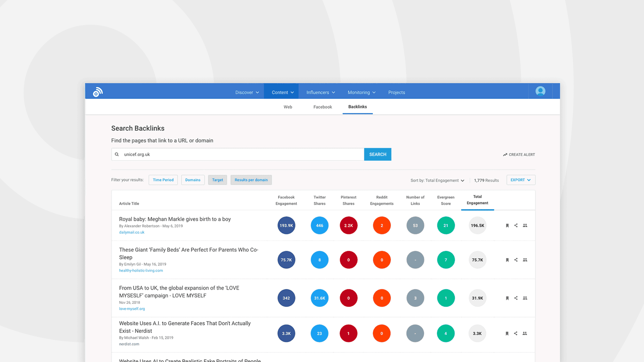Click the BuzzSumo logo icon
This screenshot has height=362, width=644.
click(x=98, y=92)
